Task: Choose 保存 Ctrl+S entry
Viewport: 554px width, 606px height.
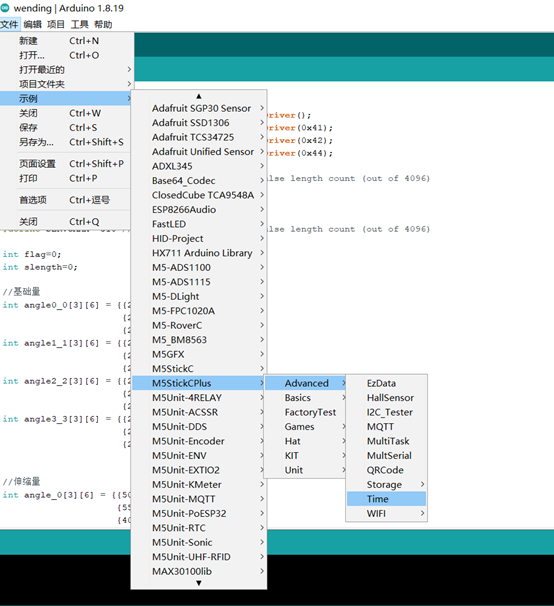Action: pos(67,128)
